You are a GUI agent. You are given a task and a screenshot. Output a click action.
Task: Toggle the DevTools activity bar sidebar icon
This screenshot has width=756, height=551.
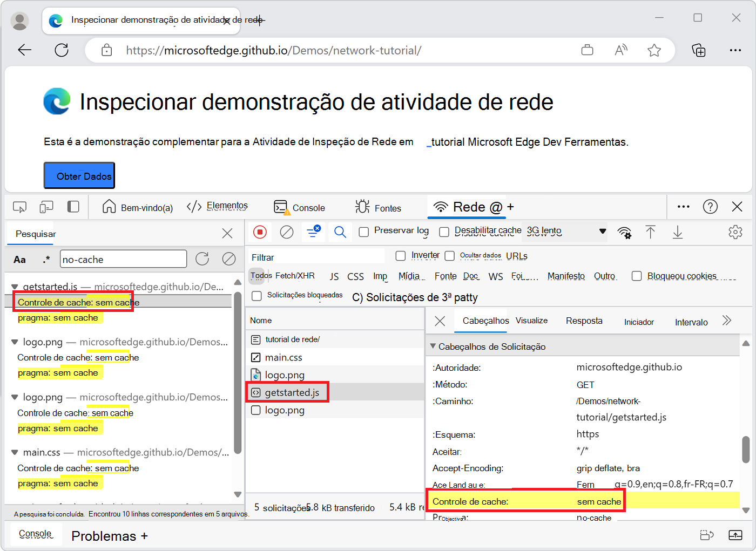pos(73,207)
